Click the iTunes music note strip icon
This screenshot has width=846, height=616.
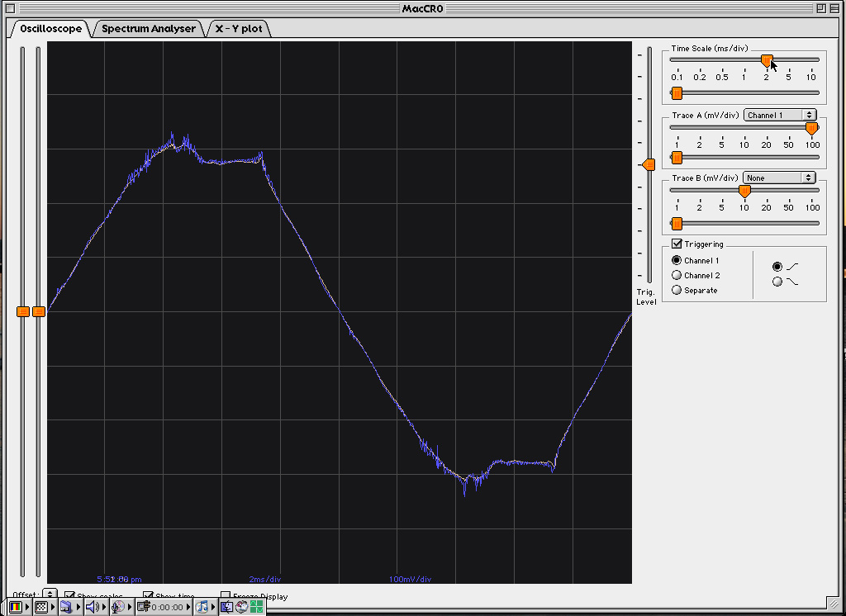(202, 607)
